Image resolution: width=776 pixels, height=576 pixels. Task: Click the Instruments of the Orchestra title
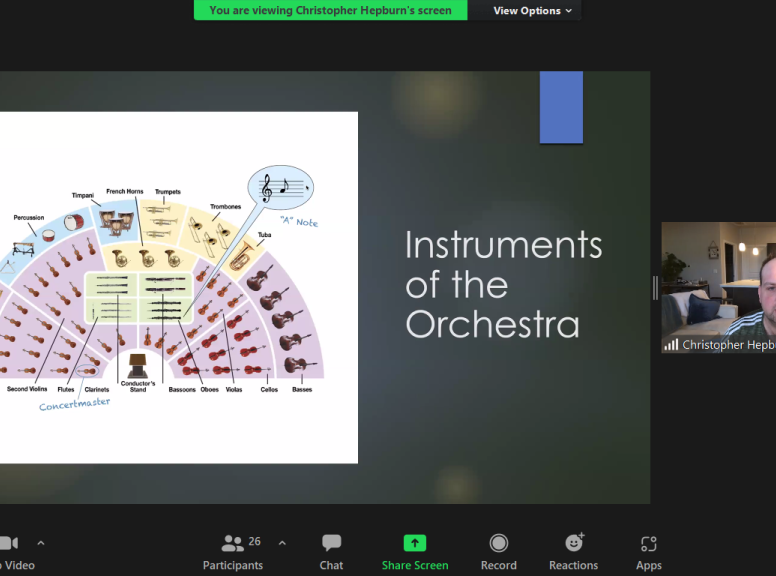click(503, 284)
